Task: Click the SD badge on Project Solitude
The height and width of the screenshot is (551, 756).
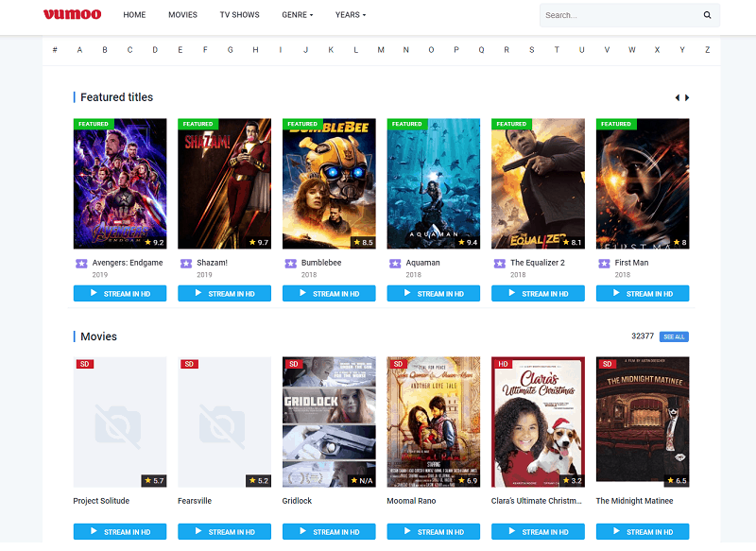Action: [x=85, y=364]
